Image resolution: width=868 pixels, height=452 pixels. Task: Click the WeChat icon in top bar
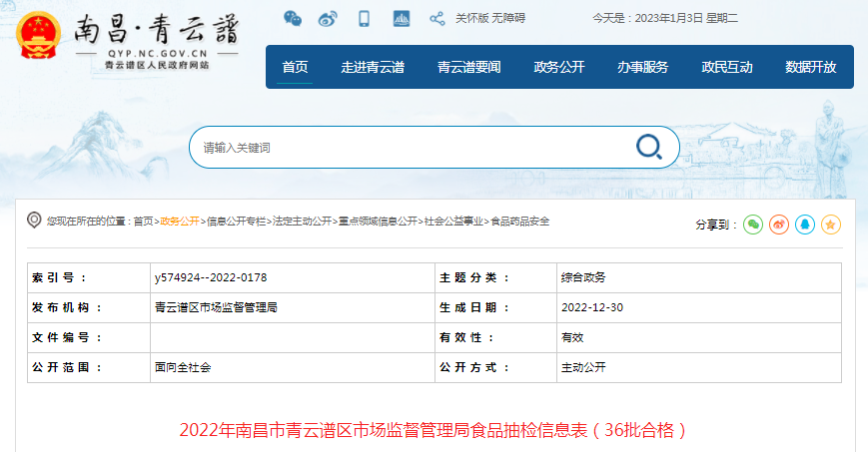point(292,18)
